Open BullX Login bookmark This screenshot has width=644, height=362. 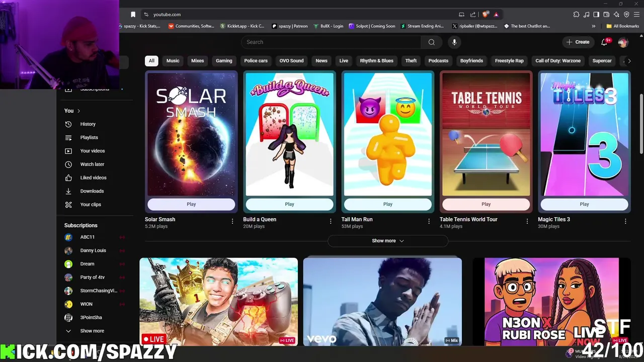(328, 26)
